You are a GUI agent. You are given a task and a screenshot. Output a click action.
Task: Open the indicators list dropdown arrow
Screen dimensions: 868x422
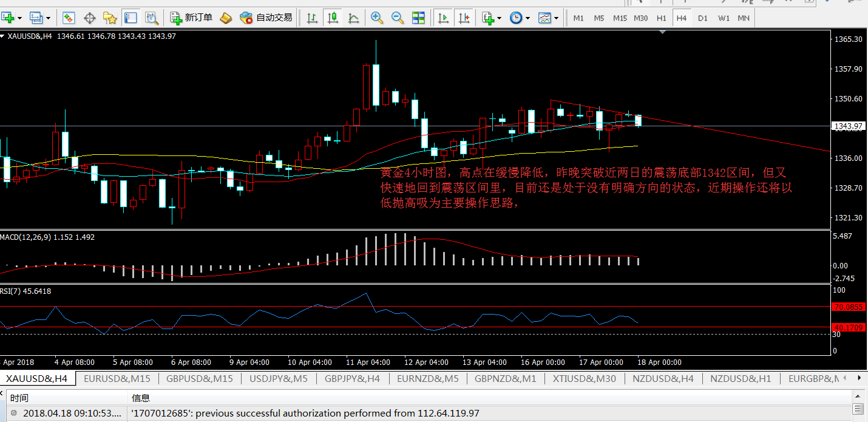click(499, 18)
